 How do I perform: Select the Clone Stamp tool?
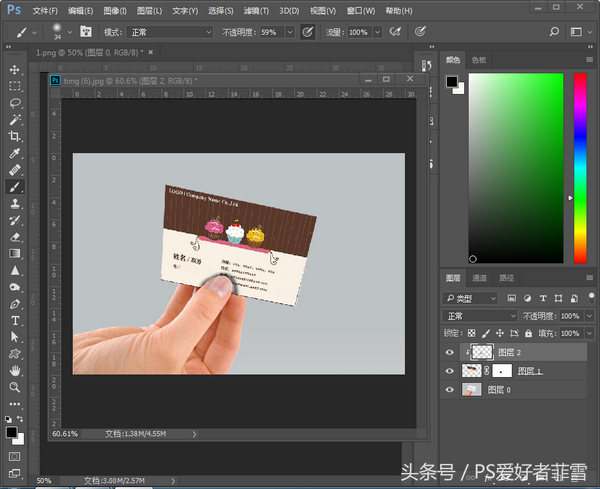(15, 204)
